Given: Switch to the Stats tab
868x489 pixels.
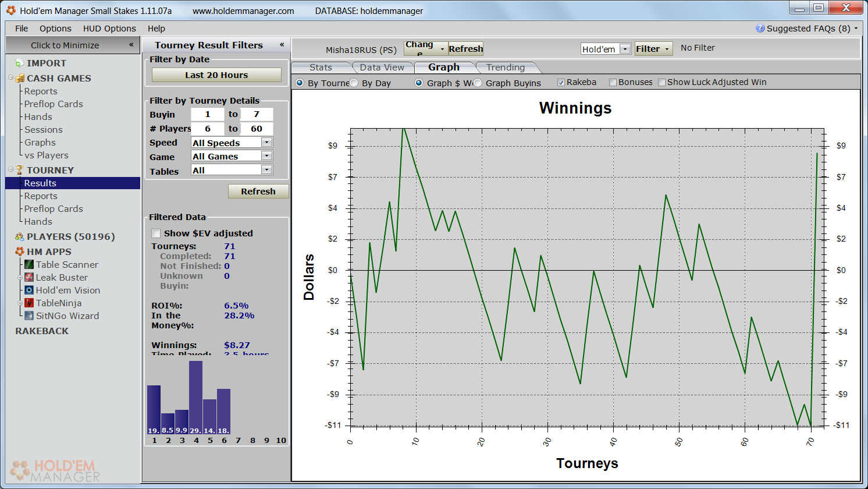Looking at the screenshot, I should [x=321, y=68].
